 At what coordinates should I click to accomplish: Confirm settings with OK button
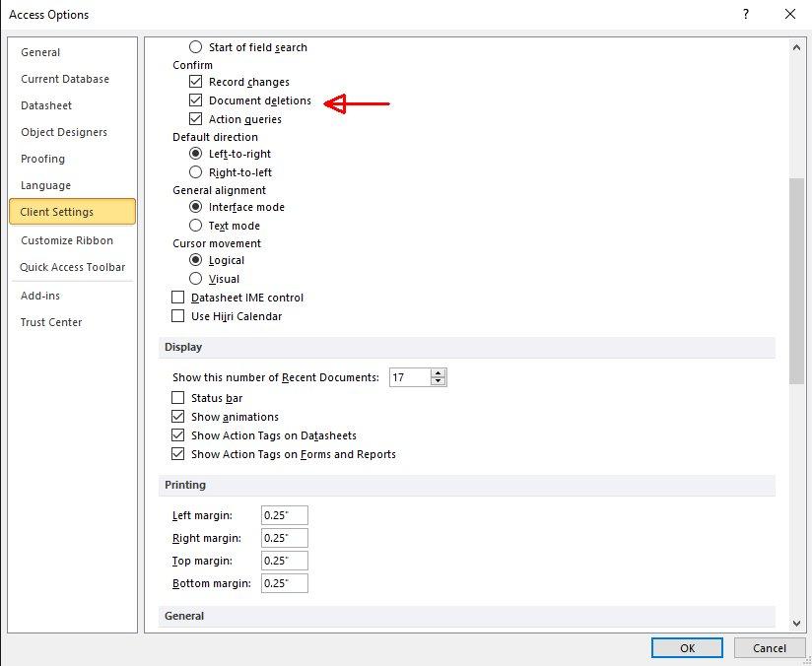687,648
